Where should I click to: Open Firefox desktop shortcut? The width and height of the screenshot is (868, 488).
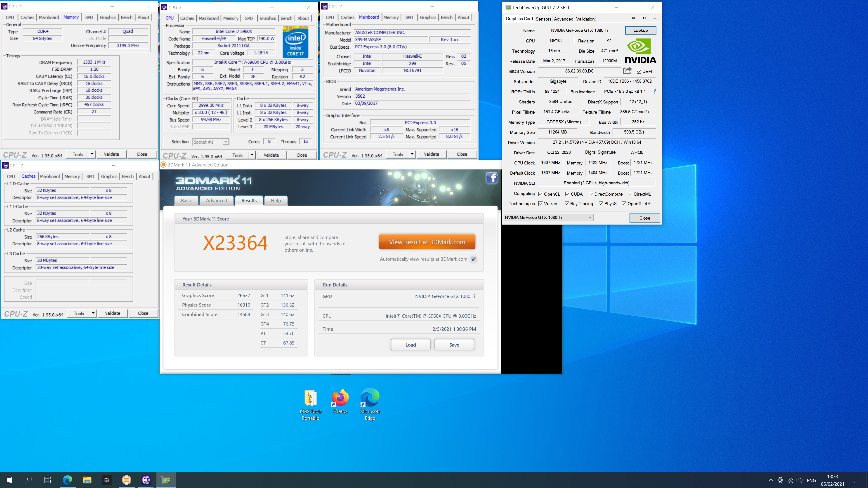tap(340, 401)
